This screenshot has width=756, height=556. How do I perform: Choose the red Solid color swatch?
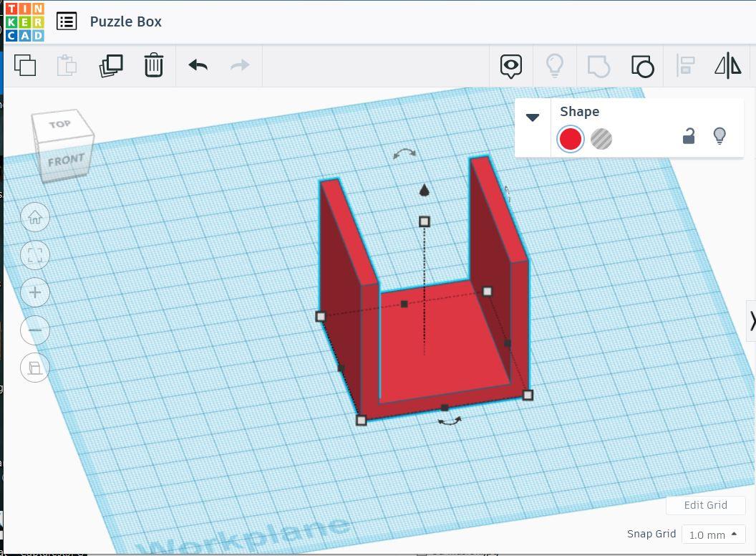571,139
